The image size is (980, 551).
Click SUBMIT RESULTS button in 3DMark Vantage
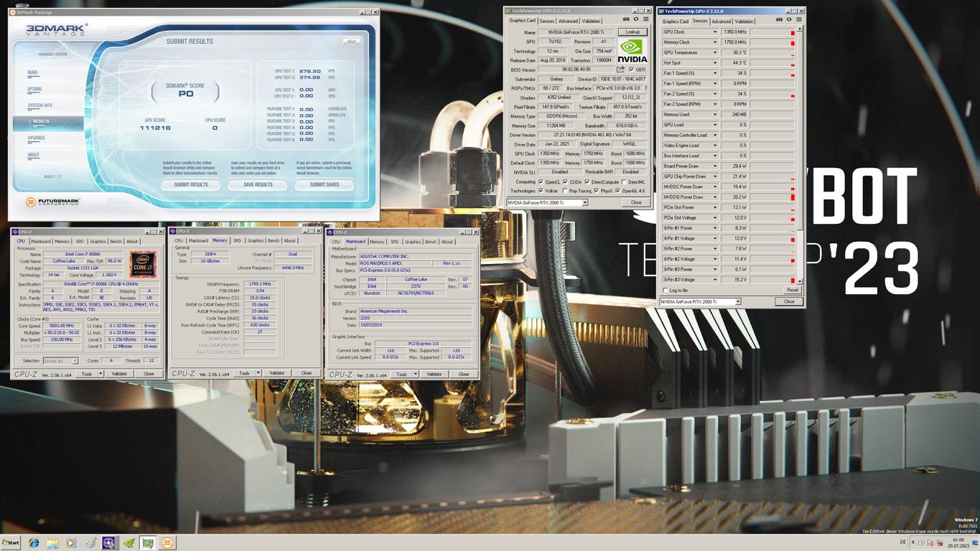191,184
